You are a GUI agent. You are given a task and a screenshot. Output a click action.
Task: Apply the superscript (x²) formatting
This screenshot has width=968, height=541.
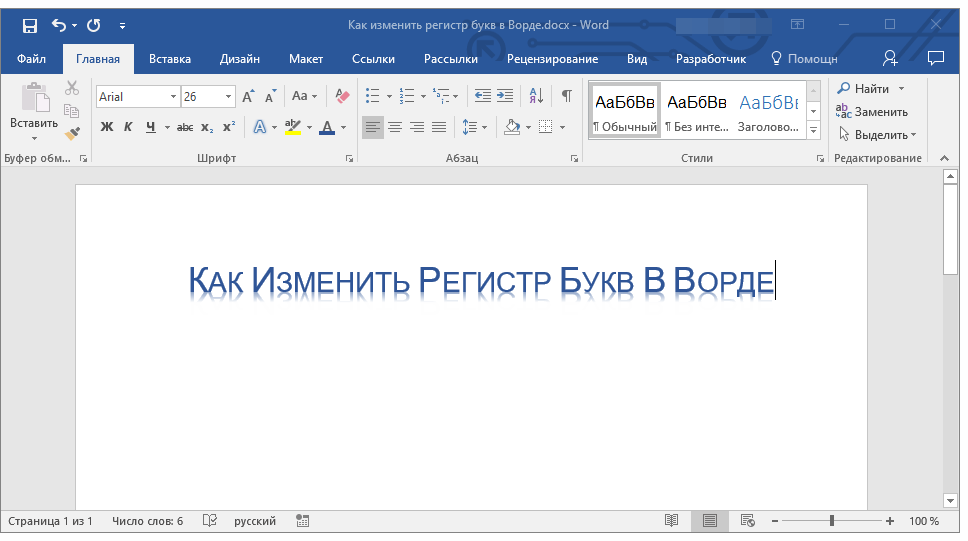pos(229,127)
